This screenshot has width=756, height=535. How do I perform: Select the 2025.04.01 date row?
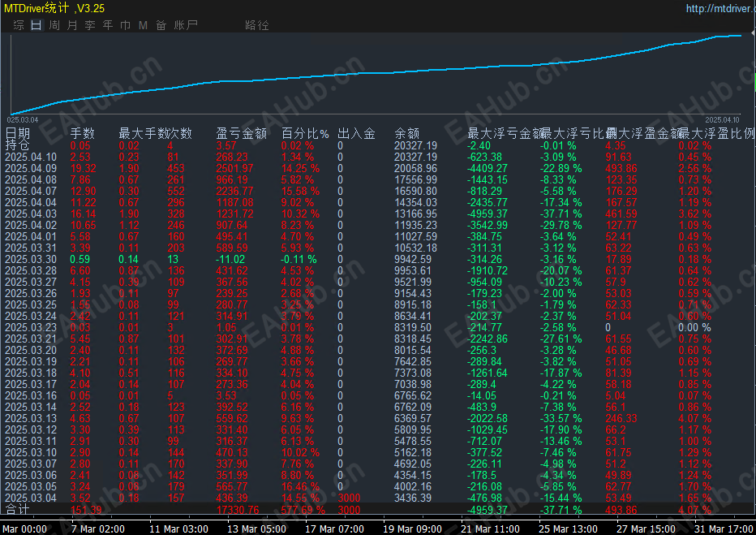pos(31,236)
